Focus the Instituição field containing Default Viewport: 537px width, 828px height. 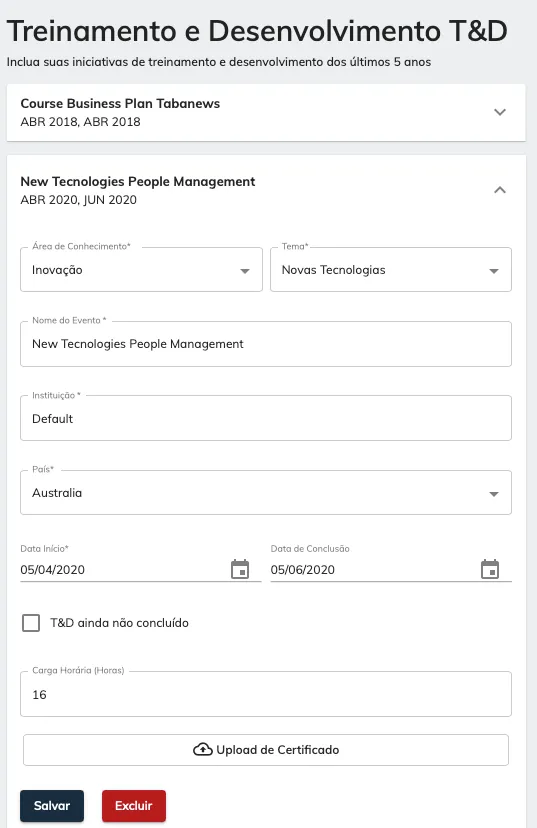(x=266, y=418)
